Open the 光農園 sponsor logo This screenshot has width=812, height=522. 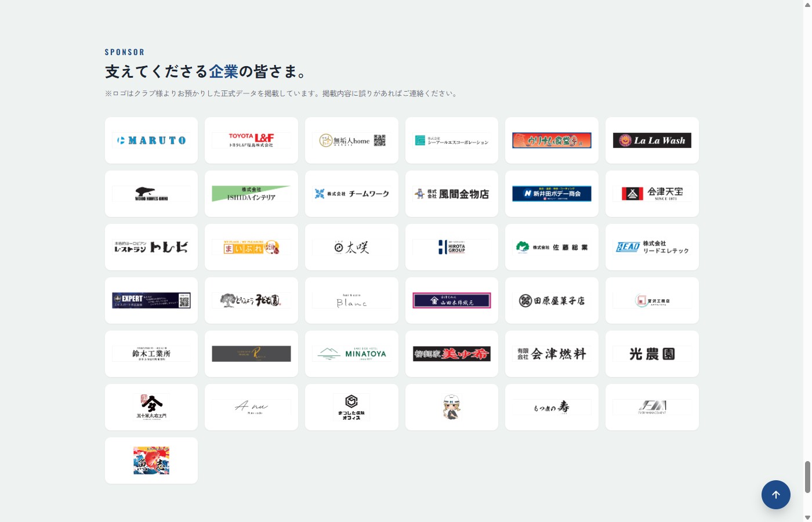point(652,354)
